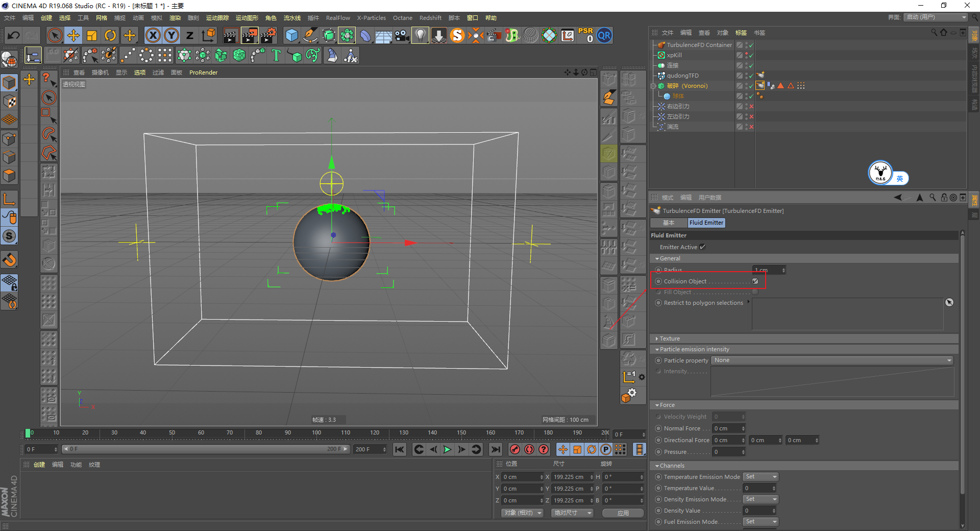Toggle visibility dots for TurbulenceFD Container
Image resolution: width=980 pixels, height=531 pixels.
point(746,45)
